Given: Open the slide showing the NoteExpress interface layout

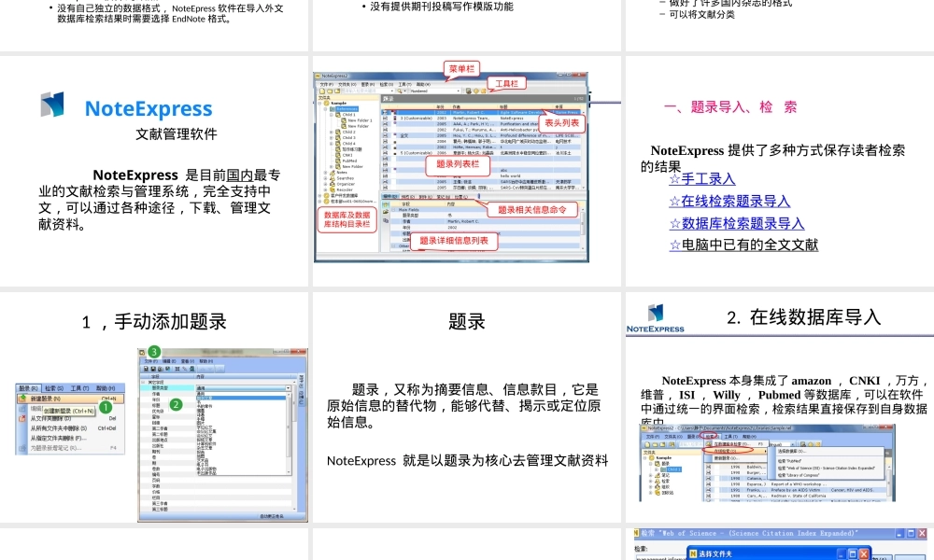Looking at the screenshot, I should coord(467,171).
